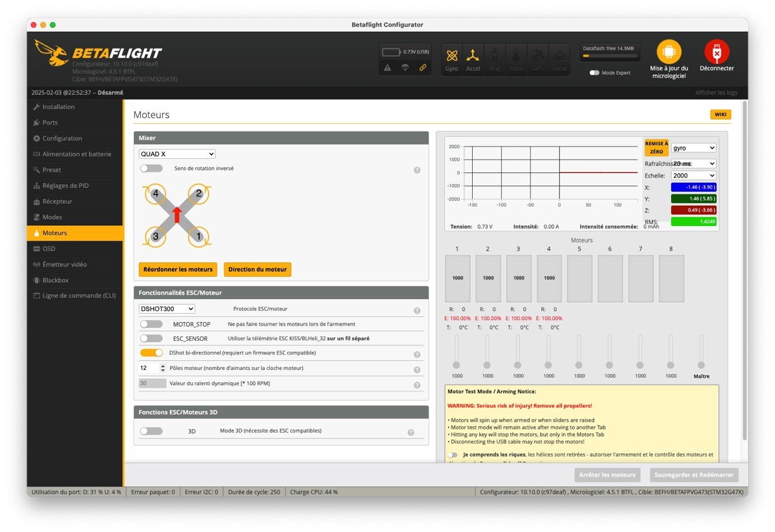Click the Gyro sensor icon
The height and width of the screenshot is (532, 775).
[452, 59]
